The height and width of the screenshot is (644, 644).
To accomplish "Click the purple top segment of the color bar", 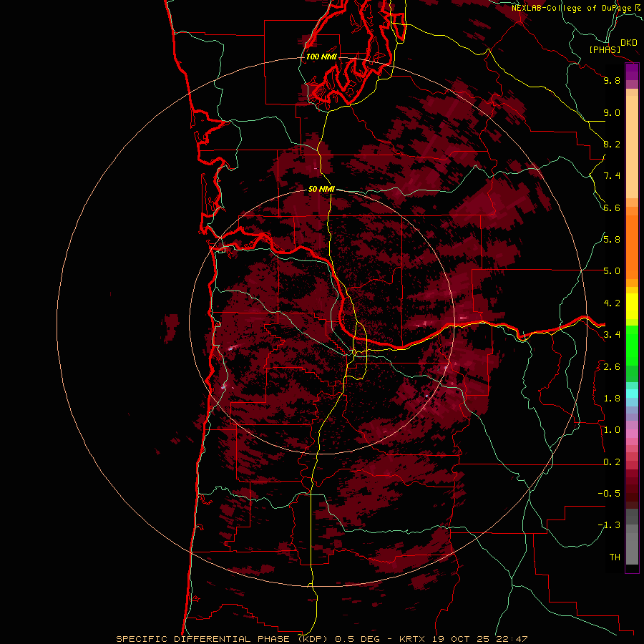I will 632,72.
